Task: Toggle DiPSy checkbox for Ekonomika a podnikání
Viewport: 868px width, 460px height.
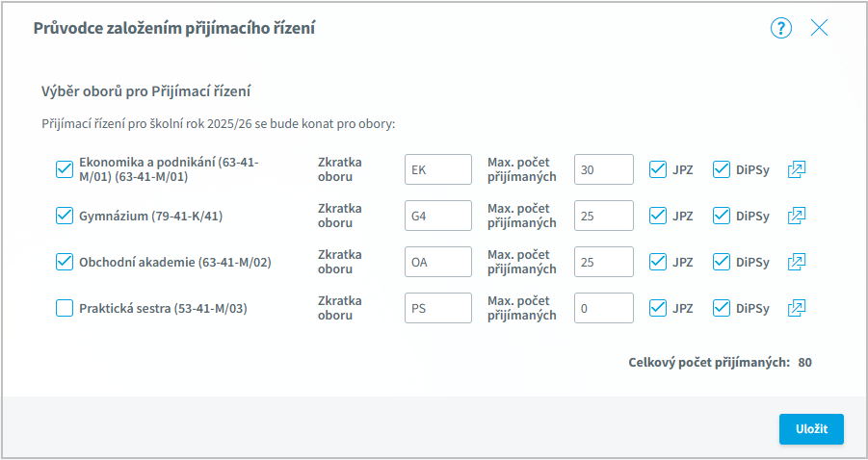Action: point(722,169)
